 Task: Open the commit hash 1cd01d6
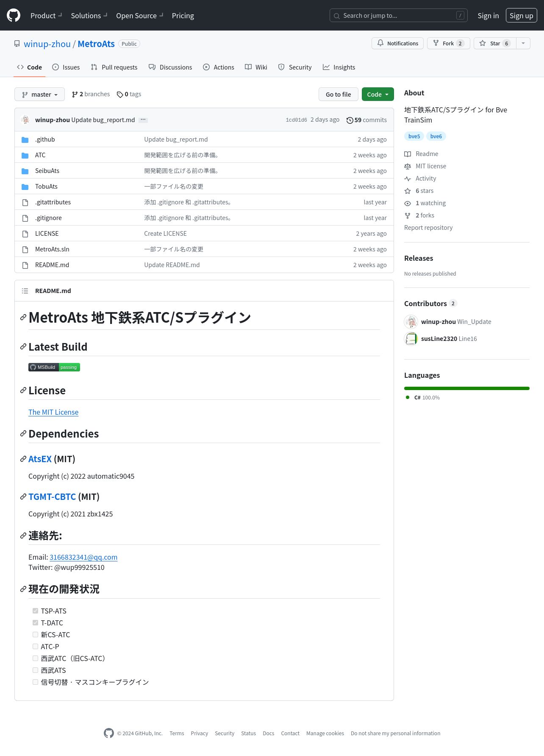pyautogui.click(x=296, y=120)
